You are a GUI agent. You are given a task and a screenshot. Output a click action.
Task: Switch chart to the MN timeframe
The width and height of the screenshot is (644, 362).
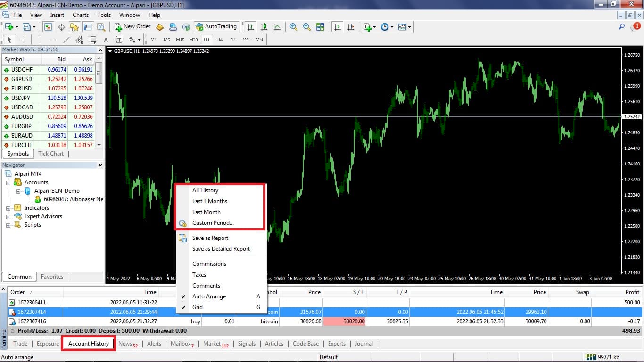(x=259, y=40)
